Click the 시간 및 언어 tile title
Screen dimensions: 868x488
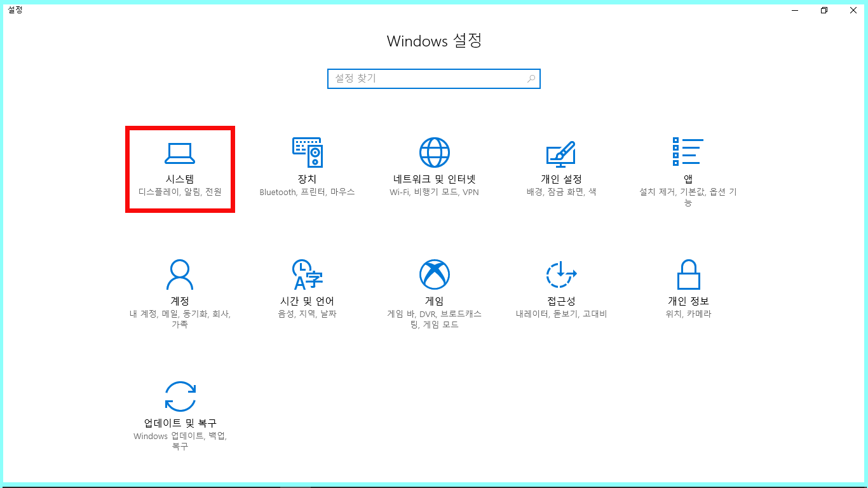pos(307,301)
